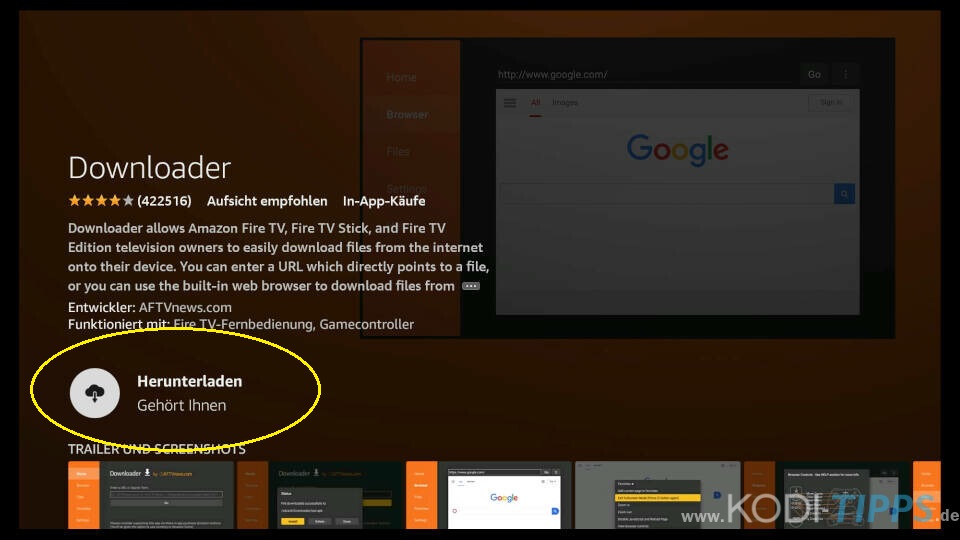960x540 pixels.
Task: Expand the truncated description with the ellipsis button
Action: 471,286
